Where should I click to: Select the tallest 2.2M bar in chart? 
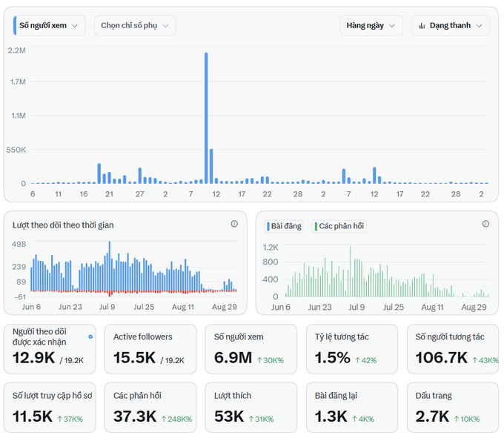coord(206,118)
